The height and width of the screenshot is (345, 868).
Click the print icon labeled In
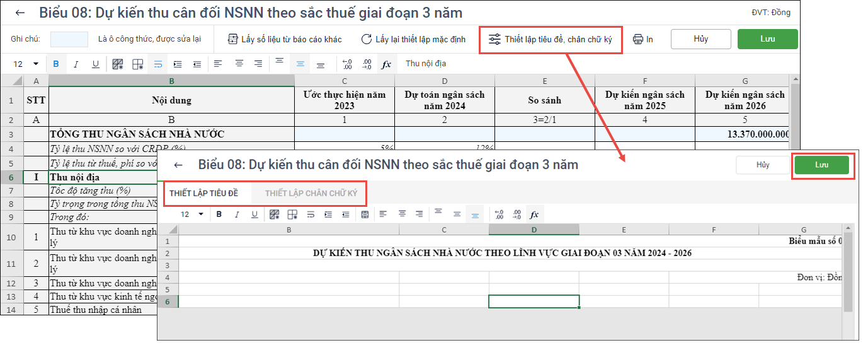pos(637,39)
